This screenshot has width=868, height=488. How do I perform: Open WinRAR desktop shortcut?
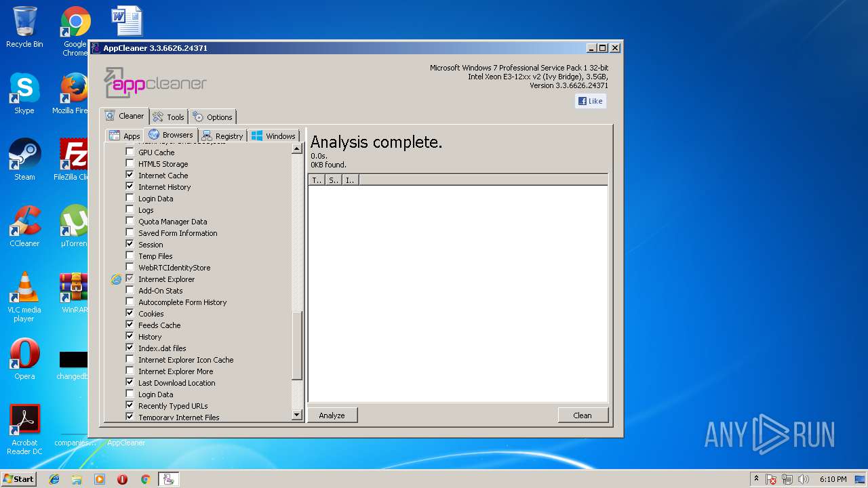coord(73,293)
